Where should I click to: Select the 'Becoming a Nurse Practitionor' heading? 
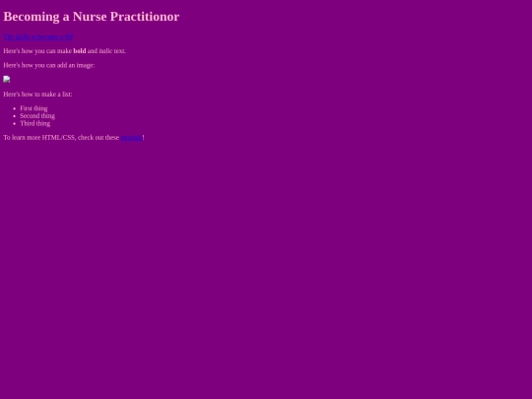92,17
